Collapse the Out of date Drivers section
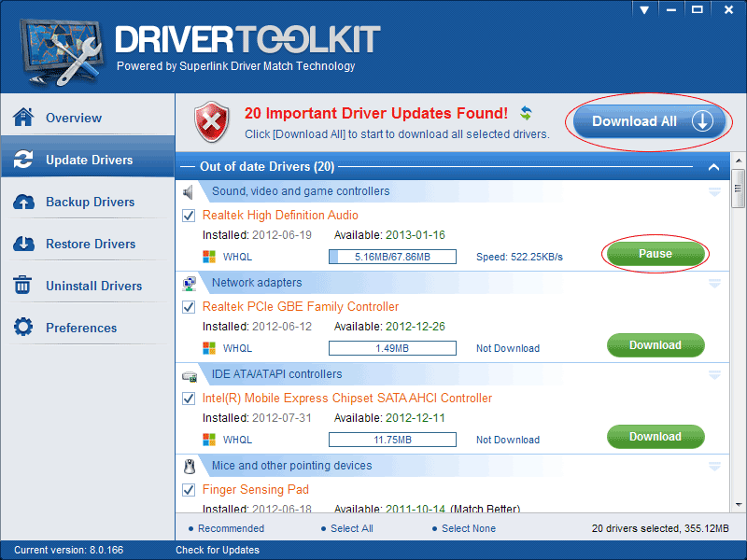 tap(713, 167)
